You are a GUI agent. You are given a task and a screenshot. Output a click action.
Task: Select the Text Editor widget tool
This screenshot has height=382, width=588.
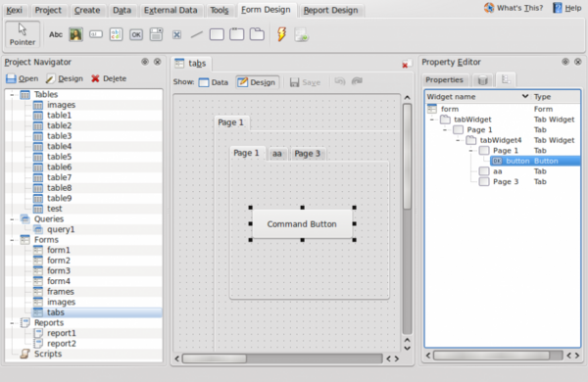coord(116,35)
